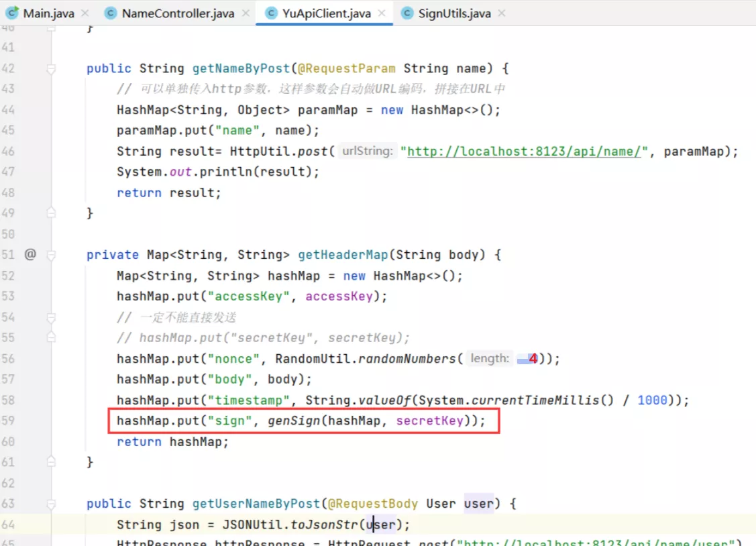Open the NameController.java tab
756x546 pixels.
(178, 13)
